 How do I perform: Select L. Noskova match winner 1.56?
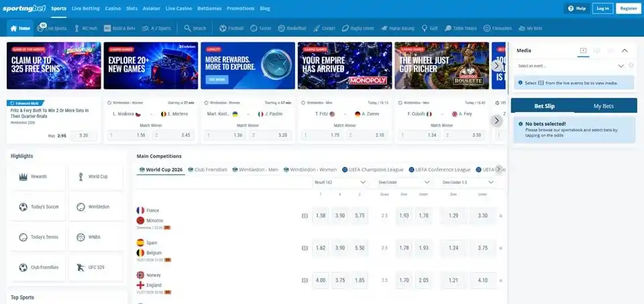click(x=129, y=135)
